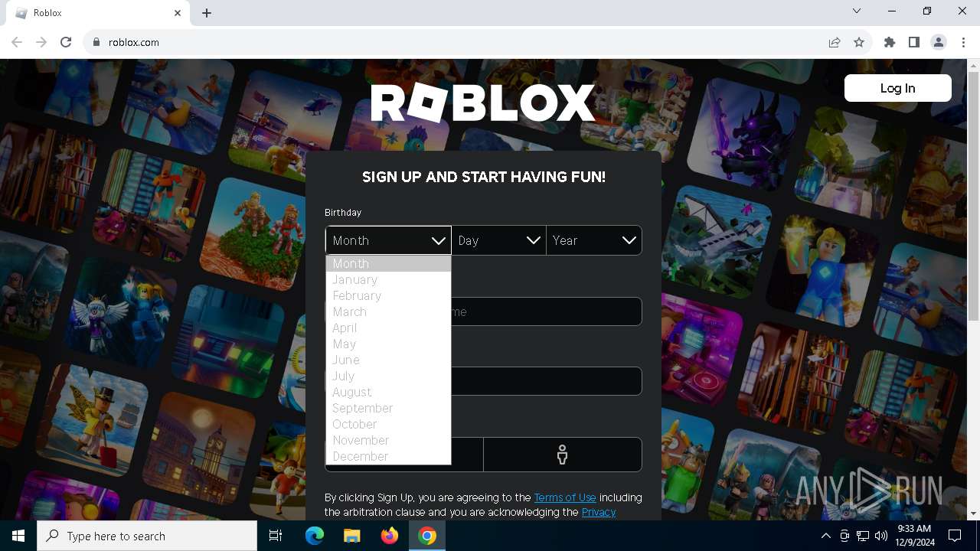The height and width of the screenshot is (551, 980).
Task: Bookmark this tab with star icon
Action: [x=859, y=42]
